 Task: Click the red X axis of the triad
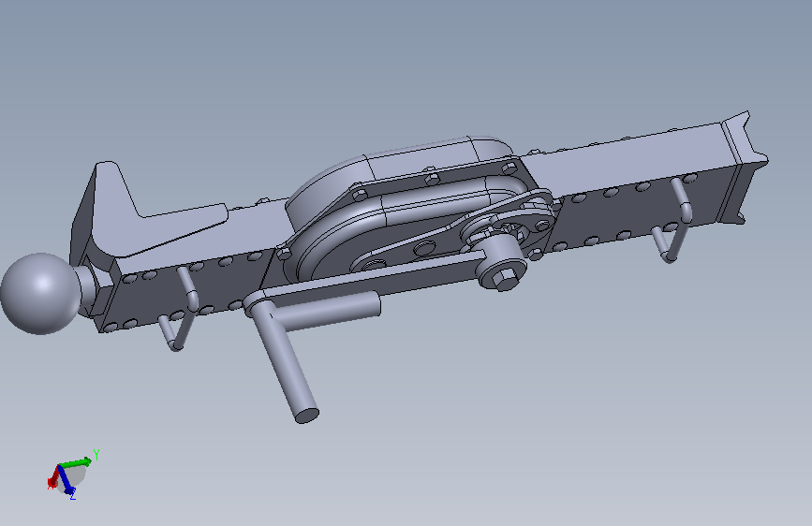[53, 478]
